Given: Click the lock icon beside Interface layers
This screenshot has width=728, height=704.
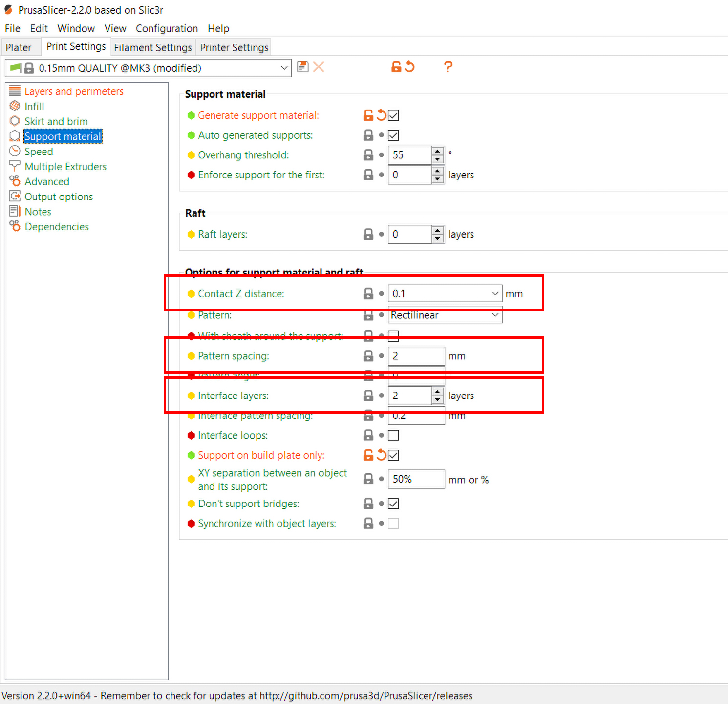Looking at the screenshot, I should [x=368, y=396].
